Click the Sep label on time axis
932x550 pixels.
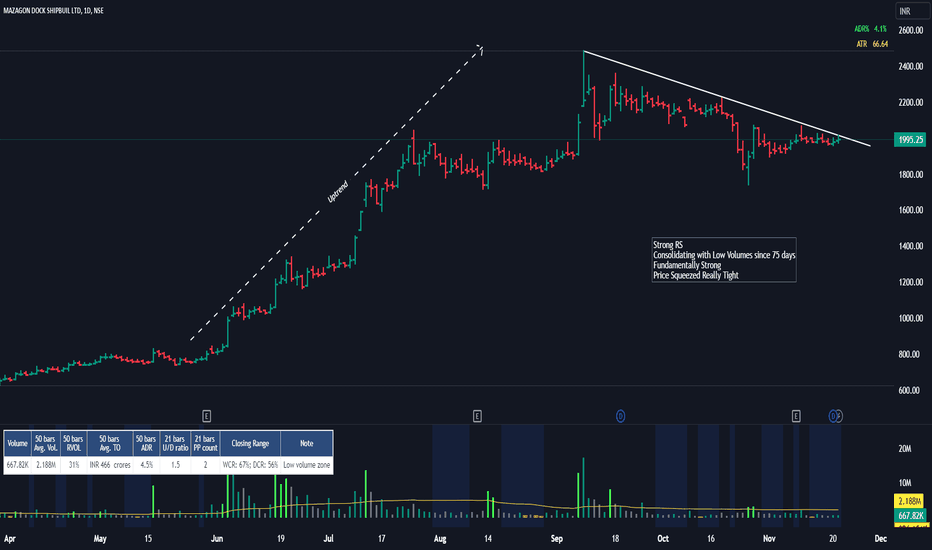(x=556, y=539)
